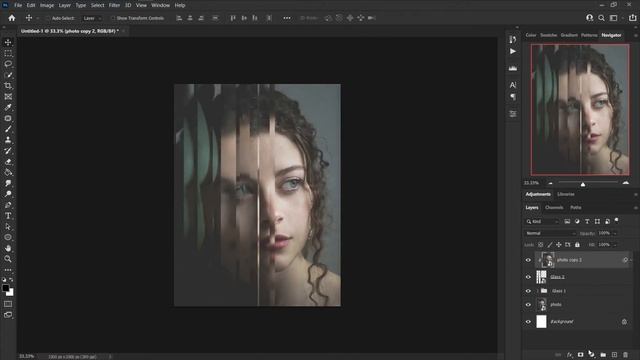This screenshot has height=360, width=640.
Task: Zoom in navigator with large mountain button
Action: tap(626, 183)
